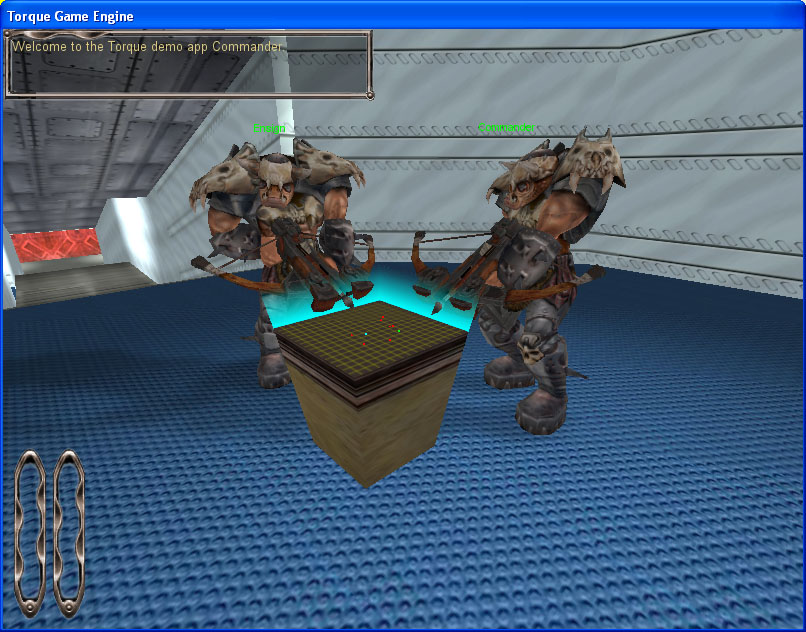Click the right energy gauge frame
Viewport: 806px width, 632px height.
(x=70, y=535)
